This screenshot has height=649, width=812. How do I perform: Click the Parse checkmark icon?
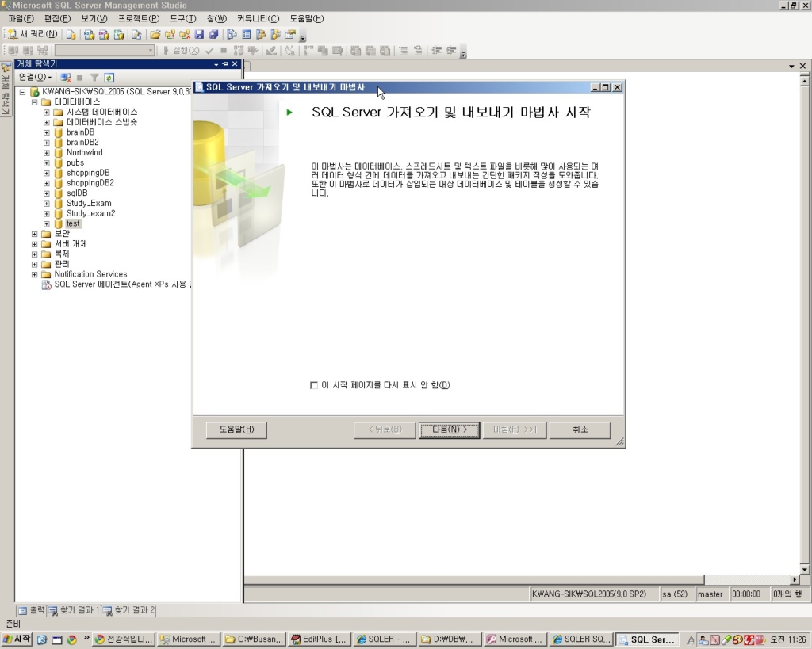[209, 50]
